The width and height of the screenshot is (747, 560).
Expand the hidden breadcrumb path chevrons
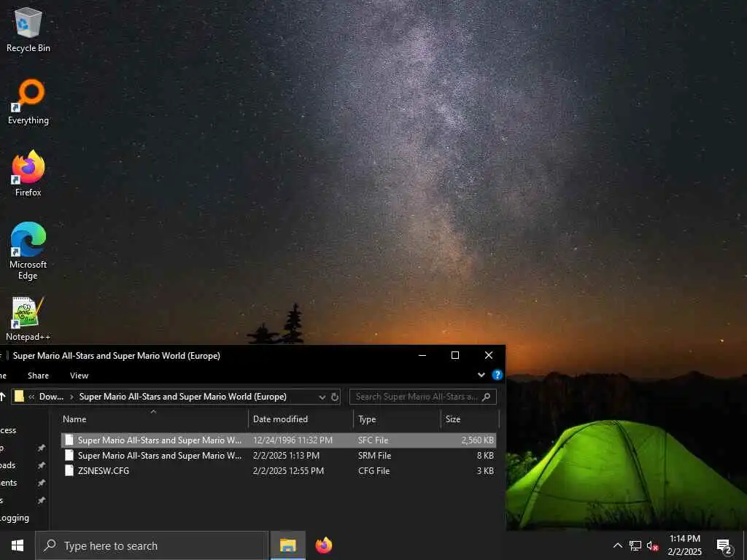tap(31, 397)
